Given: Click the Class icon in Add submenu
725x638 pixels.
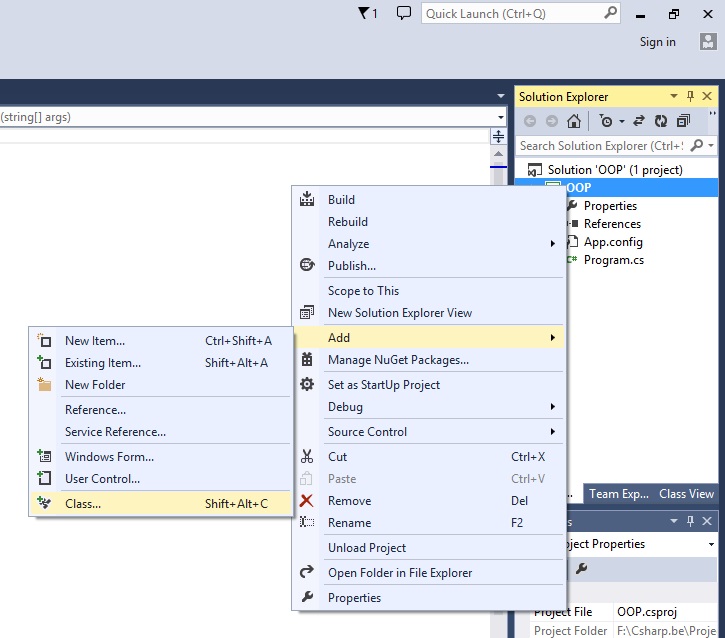Looking at the screenshot, I should (44, 503).
